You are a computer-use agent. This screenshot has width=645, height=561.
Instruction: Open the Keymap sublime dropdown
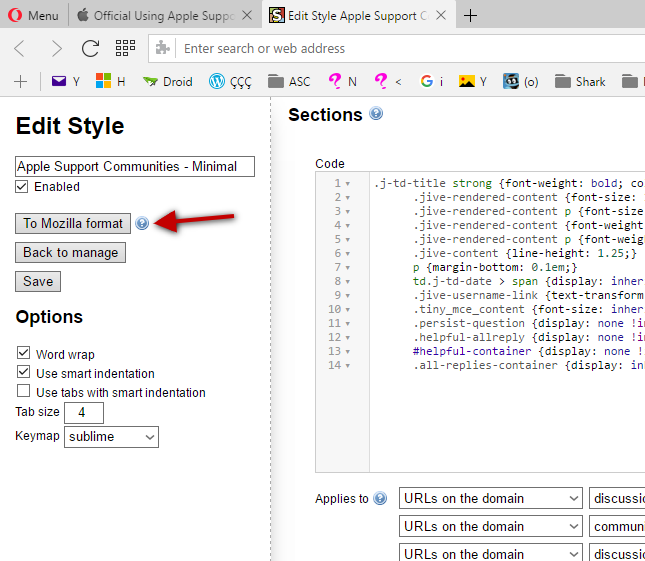tap(111, 437)
